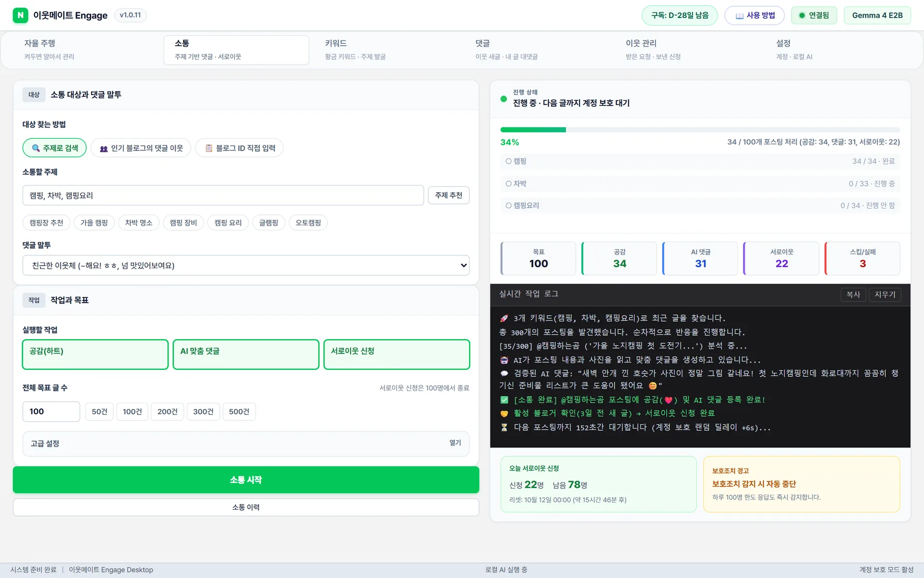
Task: Open the Gemma 4 E2B model selector
Action: [x=877, y=15]
